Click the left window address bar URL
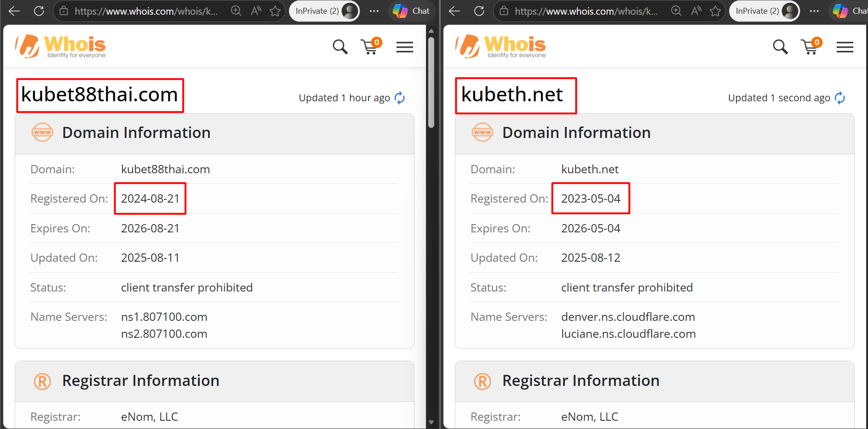Viewport: 868px width, 429px height. [146, 11]
